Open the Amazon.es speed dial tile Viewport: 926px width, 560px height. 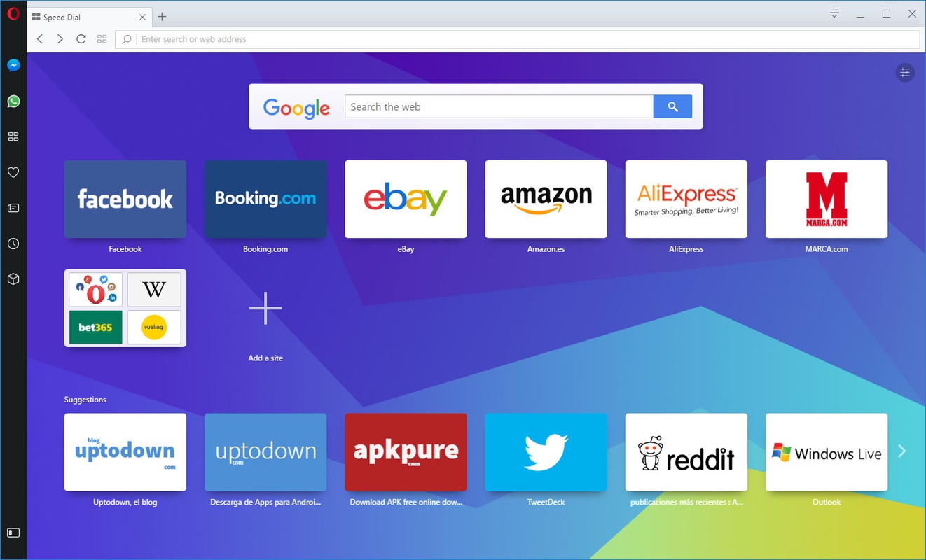546,199
